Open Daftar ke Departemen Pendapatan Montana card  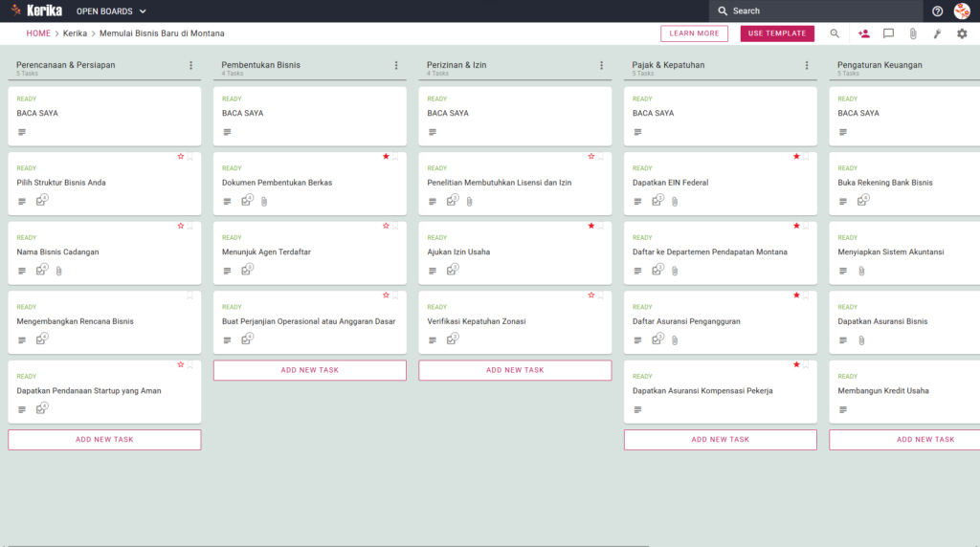[x=720, y=252]
